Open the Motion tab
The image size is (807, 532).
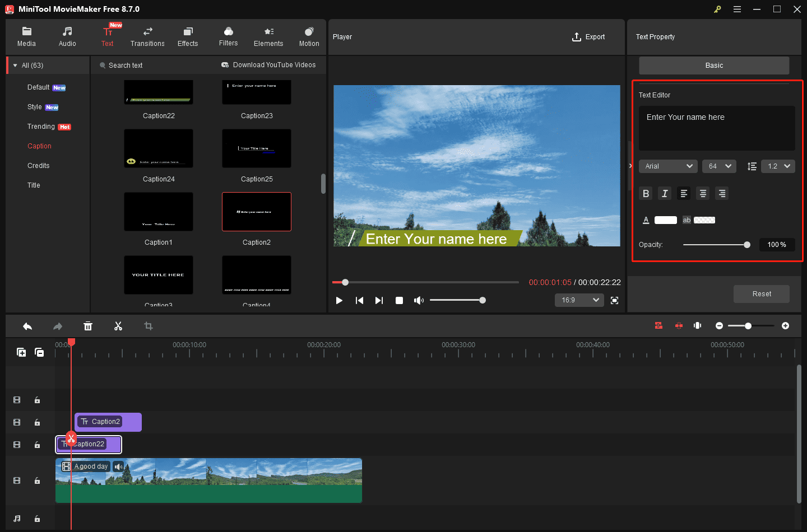pos(309,37)
